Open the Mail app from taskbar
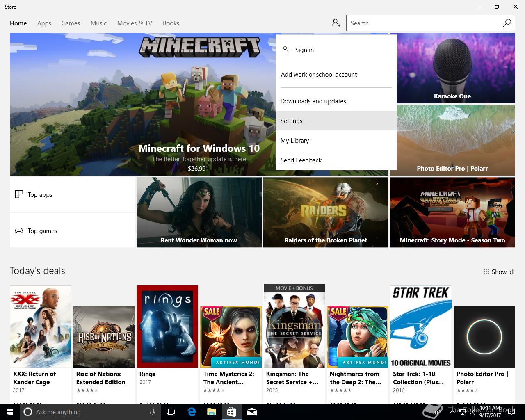 click(x=252, y=412)
